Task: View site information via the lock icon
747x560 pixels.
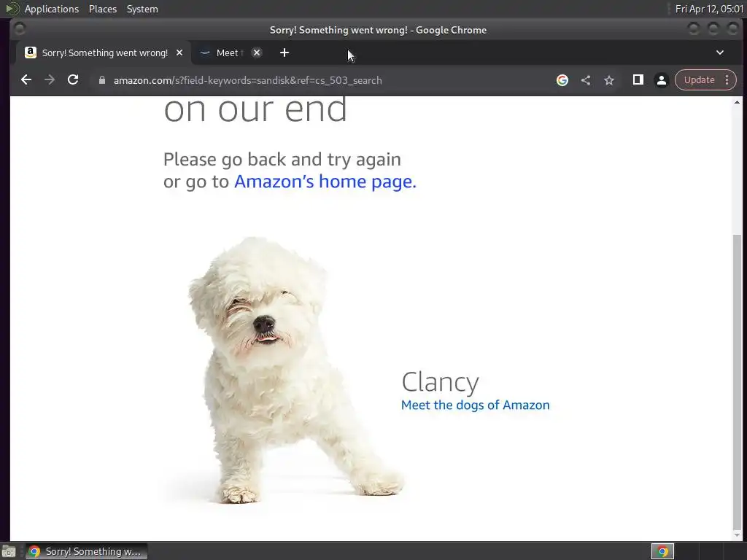Action: (x=102, y=80)
